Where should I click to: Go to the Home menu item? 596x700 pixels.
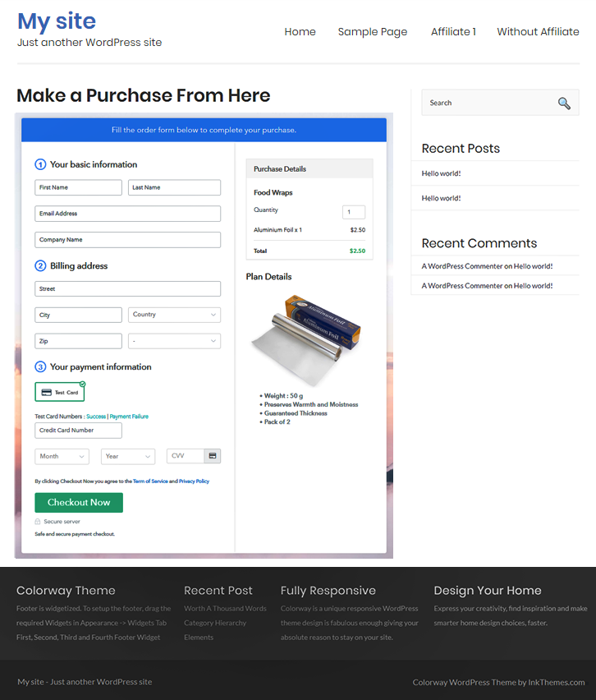tap(300, 32)
